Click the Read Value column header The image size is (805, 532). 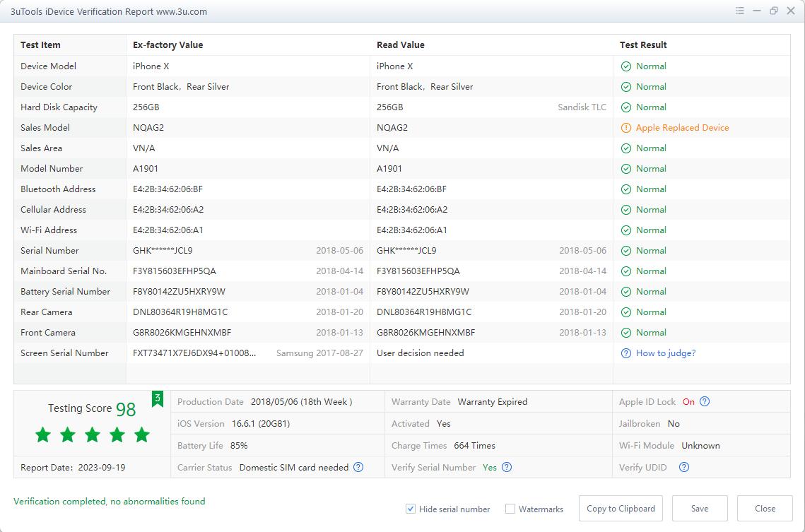(401, 45)
